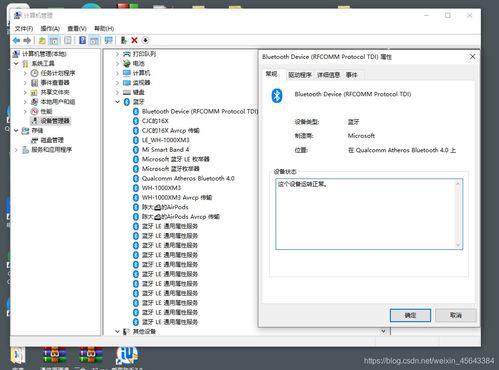Click the Back arrow toolbar icon
Viewport: 499px width, 370px height.
click(16, 40)
